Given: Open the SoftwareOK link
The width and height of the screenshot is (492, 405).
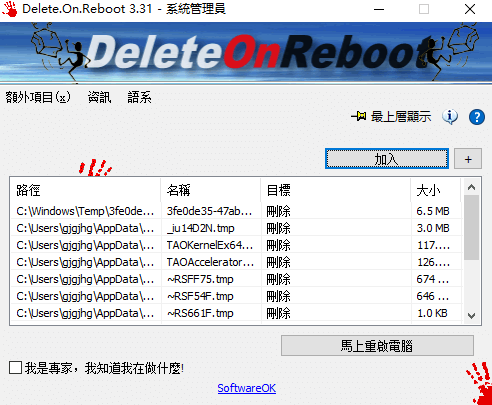Looking at the screenshot, I should (x=247, y=388).
